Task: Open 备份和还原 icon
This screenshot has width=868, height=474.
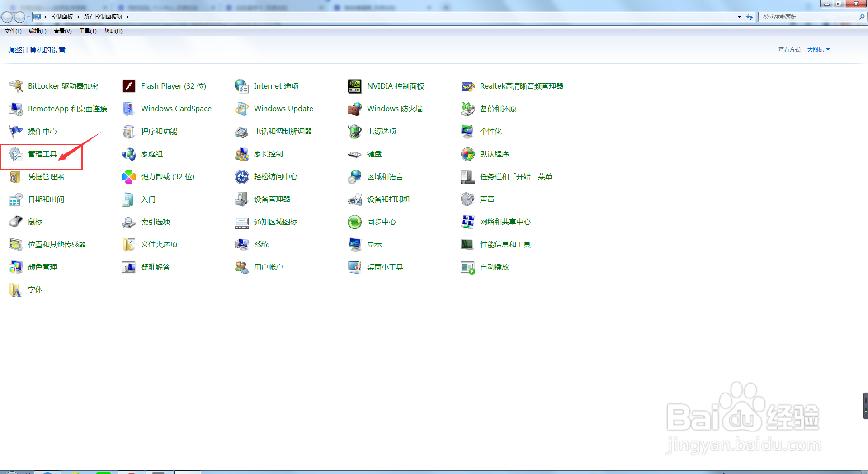Action: pos(468,109)
